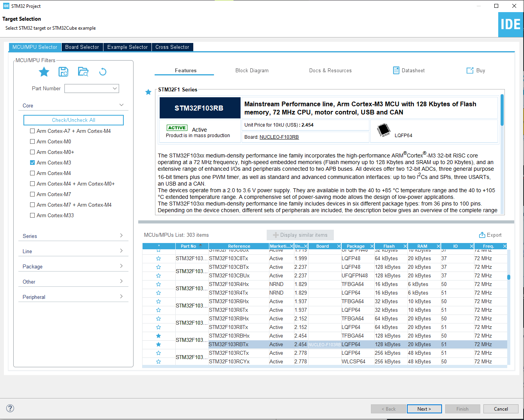
Task: Toggle favorite star for STM32F103RCYx row
Action: click(159, 362)
